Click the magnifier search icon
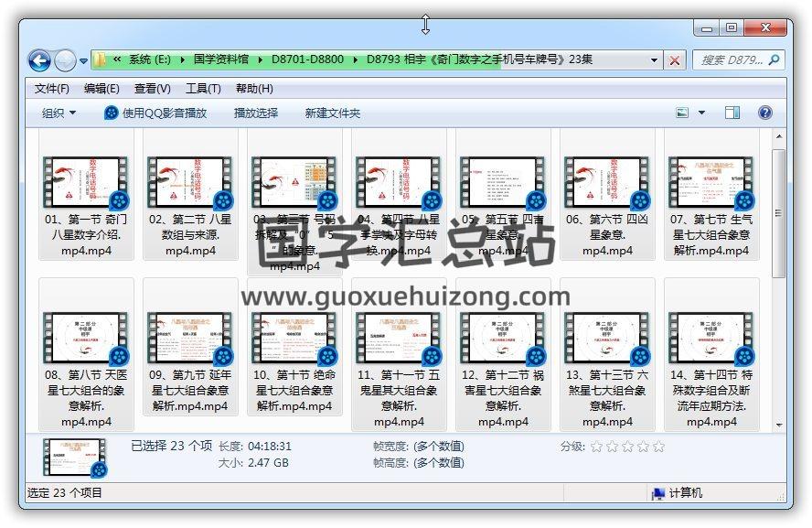The height and width of the screenshot is (528, 812). [x=775, y=60]
